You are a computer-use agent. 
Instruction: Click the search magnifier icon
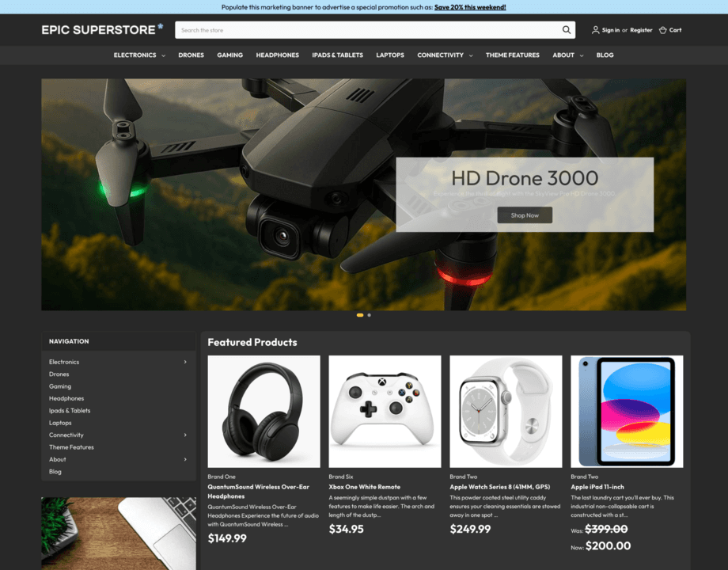click(567, 30)
